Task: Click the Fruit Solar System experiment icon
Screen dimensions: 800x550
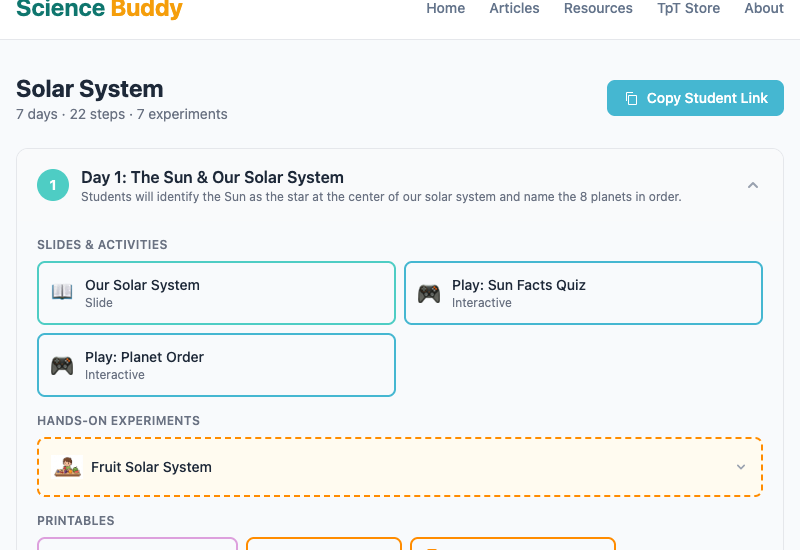Action: pos(67,467)
